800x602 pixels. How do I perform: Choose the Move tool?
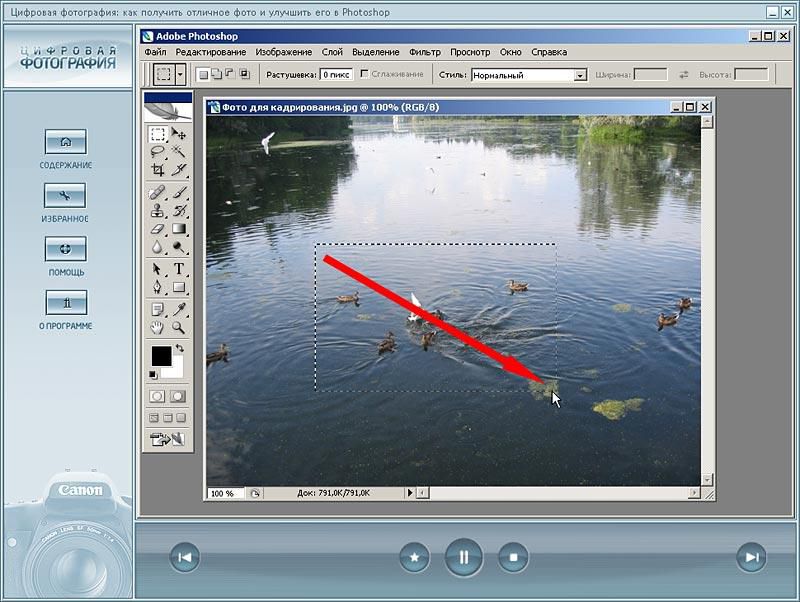[179, 134]
